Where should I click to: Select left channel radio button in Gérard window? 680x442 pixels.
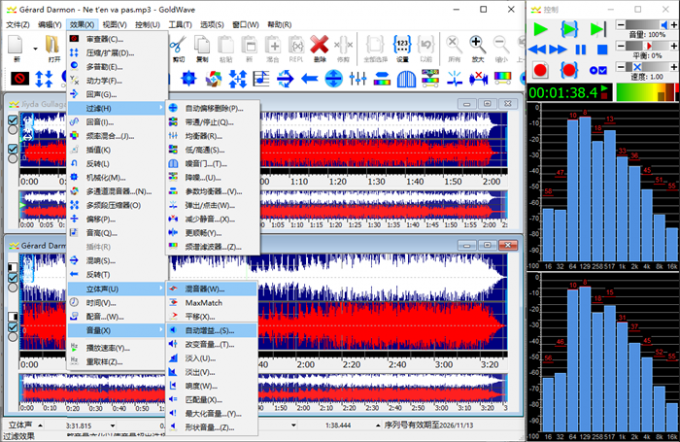[13, 287]
